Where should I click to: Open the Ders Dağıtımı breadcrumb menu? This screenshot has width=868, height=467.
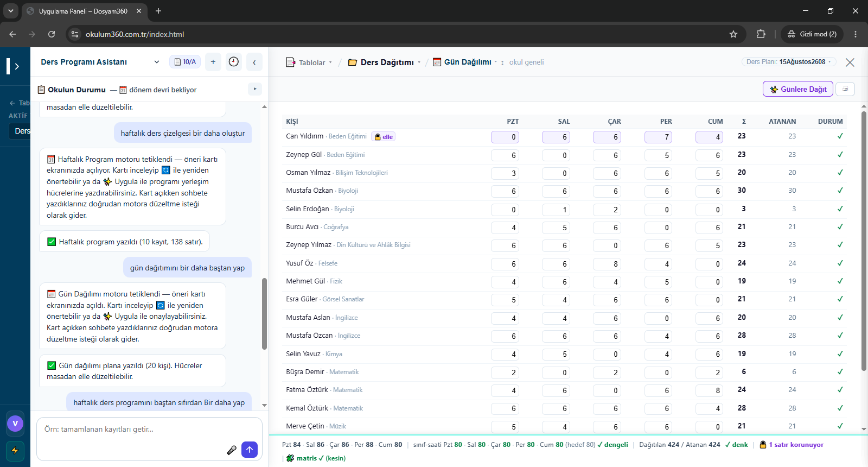384,62
